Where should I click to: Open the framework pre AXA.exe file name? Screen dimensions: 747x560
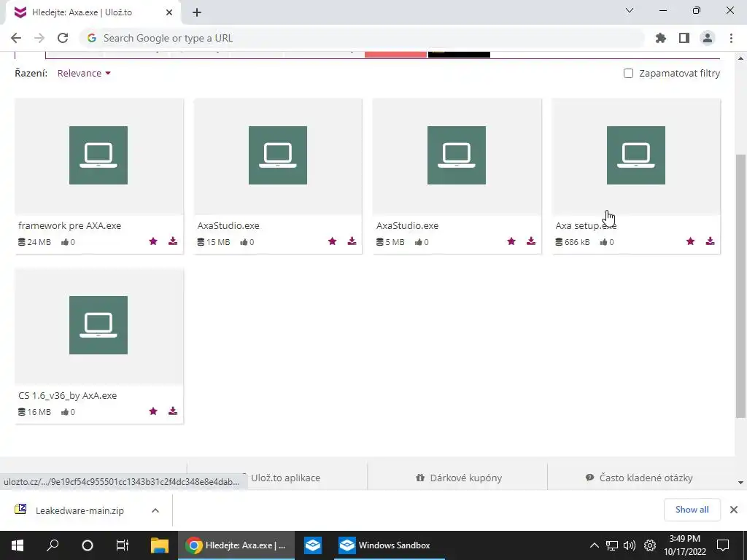pos(69,226)
